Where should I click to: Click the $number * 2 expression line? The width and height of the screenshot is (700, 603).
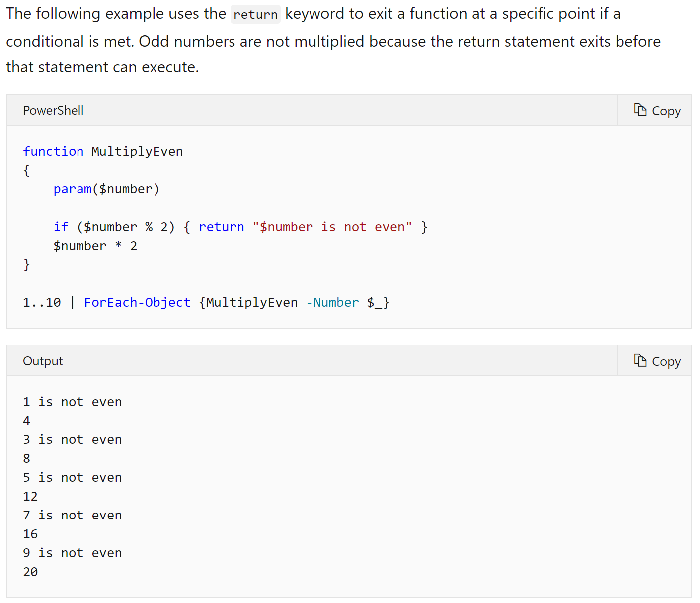click(x=95, y=246)
